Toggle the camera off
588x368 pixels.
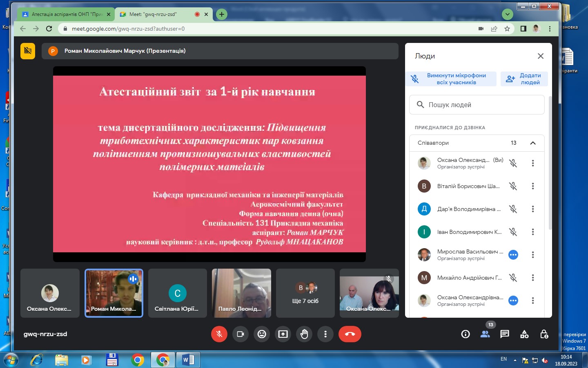pos(241,334)
